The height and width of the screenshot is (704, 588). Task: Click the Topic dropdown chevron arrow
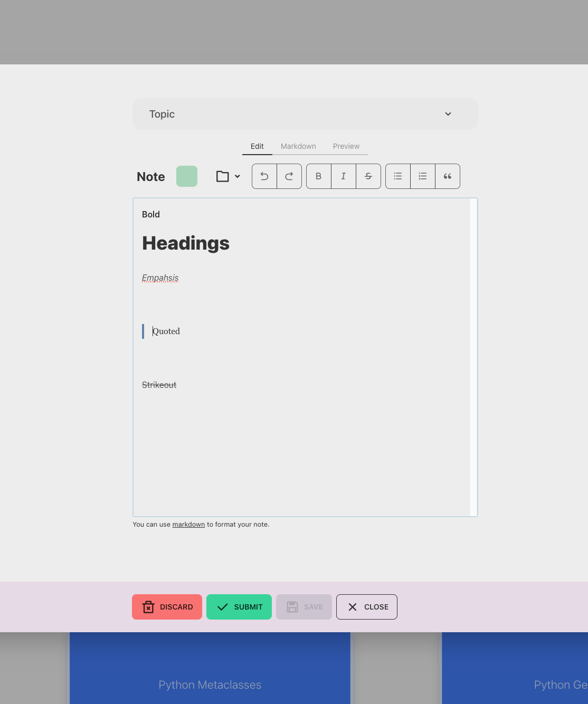(x=448, y=114)
